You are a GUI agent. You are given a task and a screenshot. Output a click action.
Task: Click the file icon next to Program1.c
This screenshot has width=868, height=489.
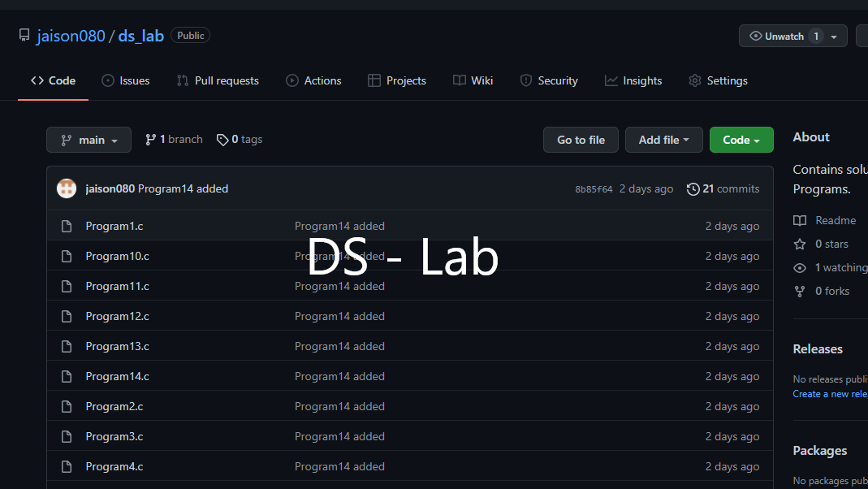click(x=67, y=226)
